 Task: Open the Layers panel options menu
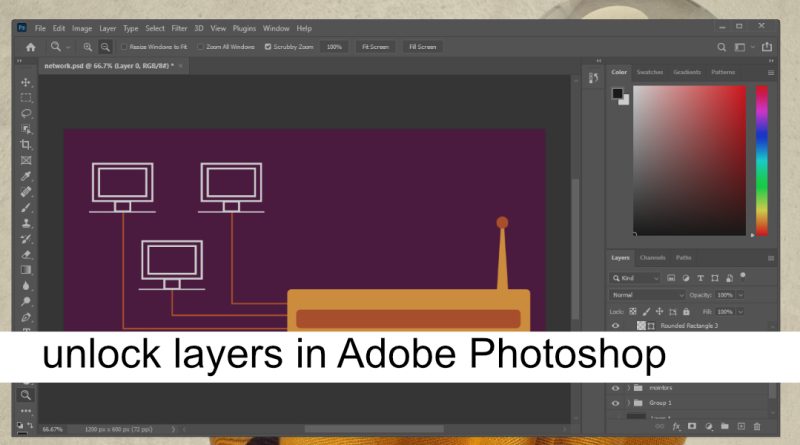pos(771,259)
